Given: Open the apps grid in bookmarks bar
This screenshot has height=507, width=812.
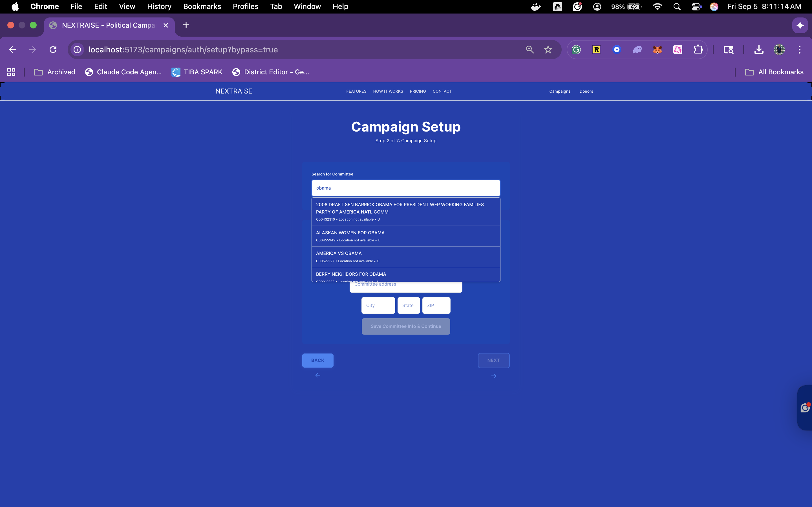Looking at the screenshot, I should [x=11, y=72].
